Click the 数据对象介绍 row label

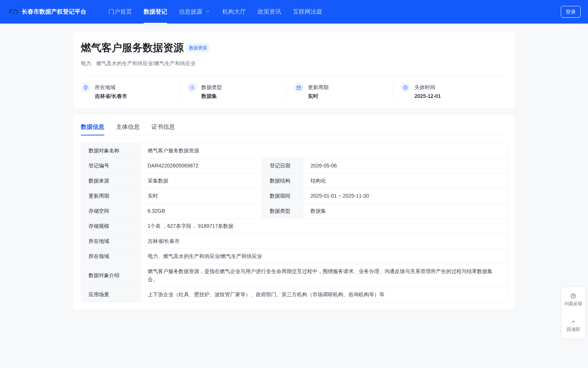coord(104,275)
